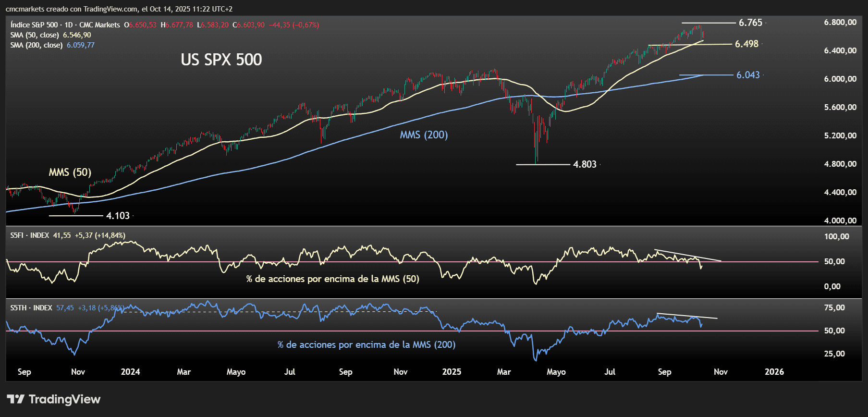Select the 4.803 low price label
The width and height of the screenshot is (868, 417).
click(x=585, y=164)
